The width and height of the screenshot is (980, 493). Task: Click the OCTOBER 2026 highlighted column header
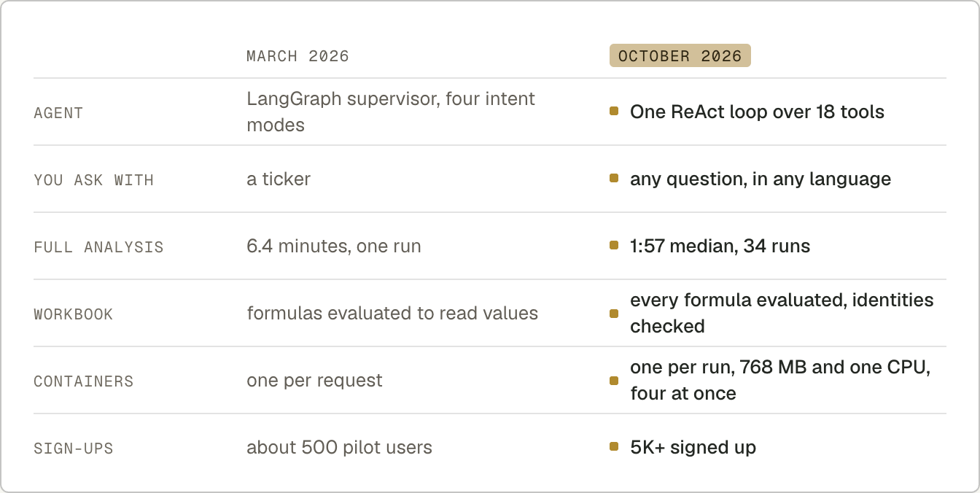click(x=680, y=56)
